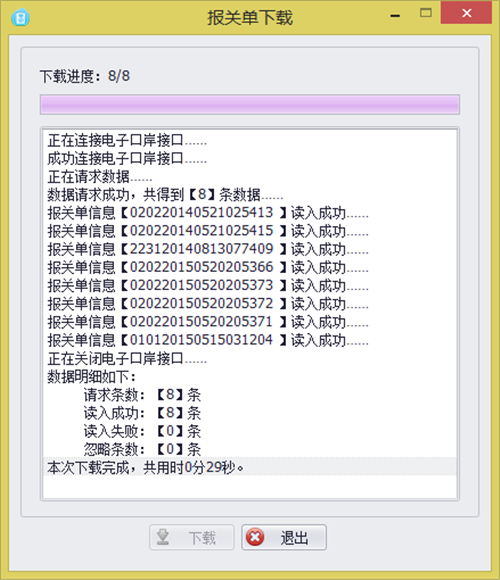Select log entry 223120140813077409

(x=208, y=249)
